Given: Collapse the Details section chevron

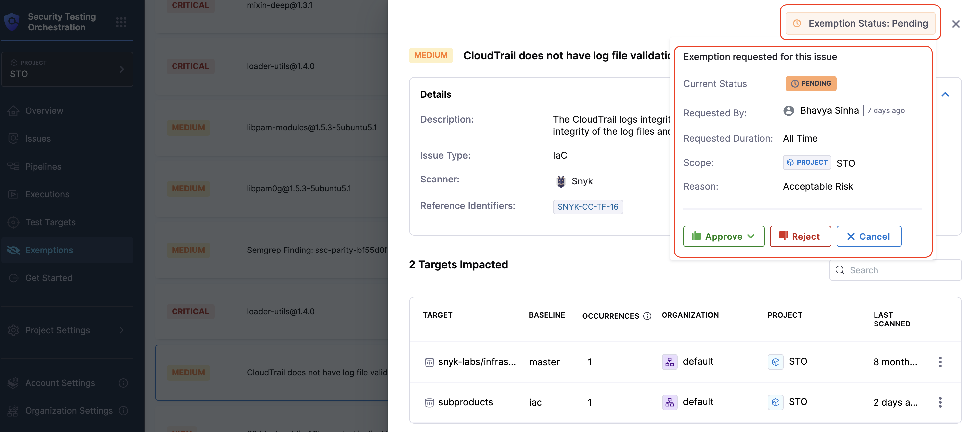Looking at the screenshot, I should [945, 94].
